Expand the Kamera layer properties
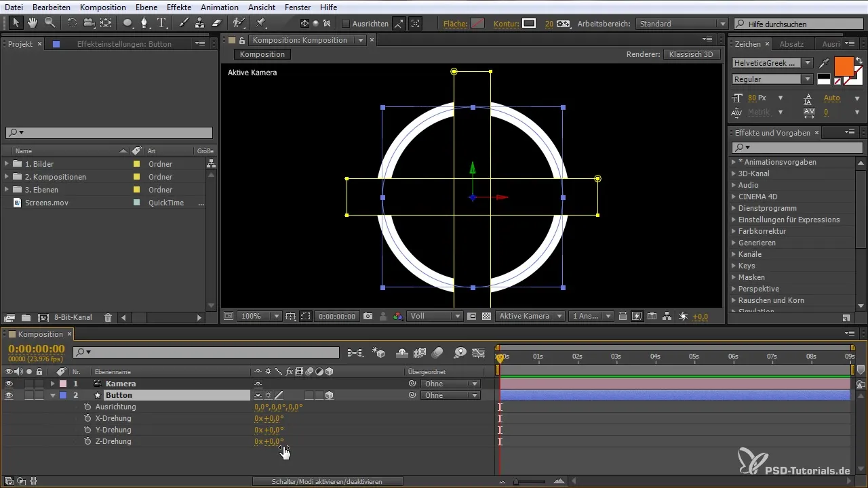 coord(53,384)
